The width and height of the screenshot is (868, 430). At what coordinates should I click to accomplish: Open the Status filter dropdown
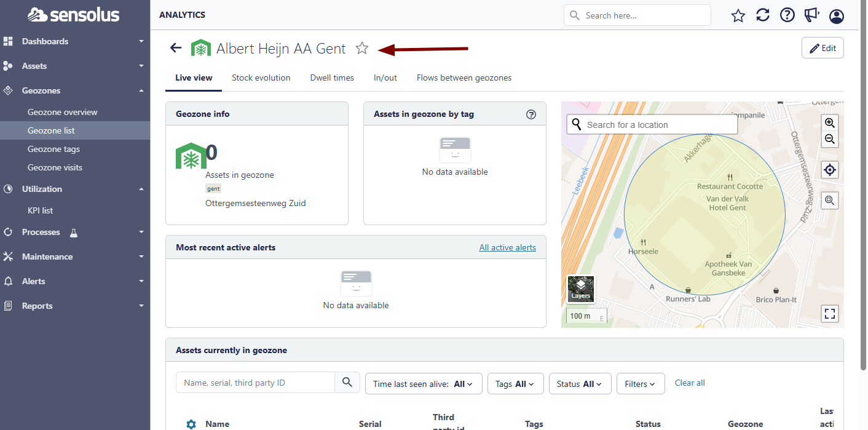(580, 384)
